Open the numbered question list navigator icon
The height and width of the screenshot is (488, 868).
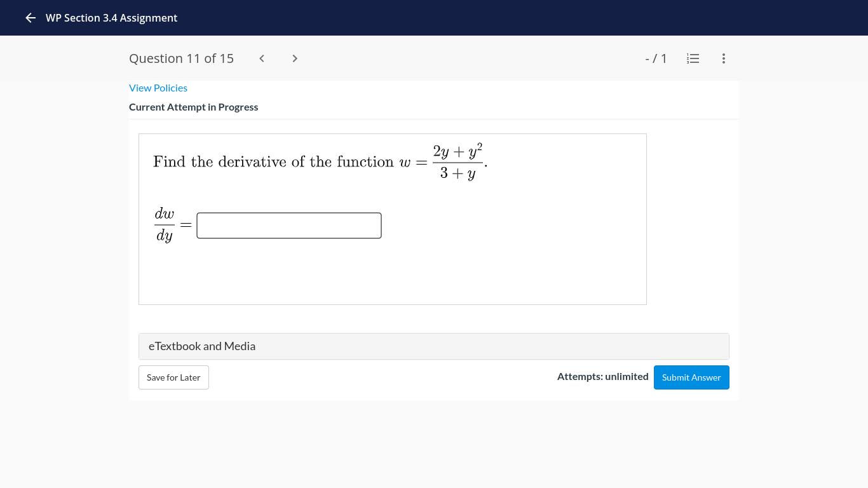tap(693, 58)
